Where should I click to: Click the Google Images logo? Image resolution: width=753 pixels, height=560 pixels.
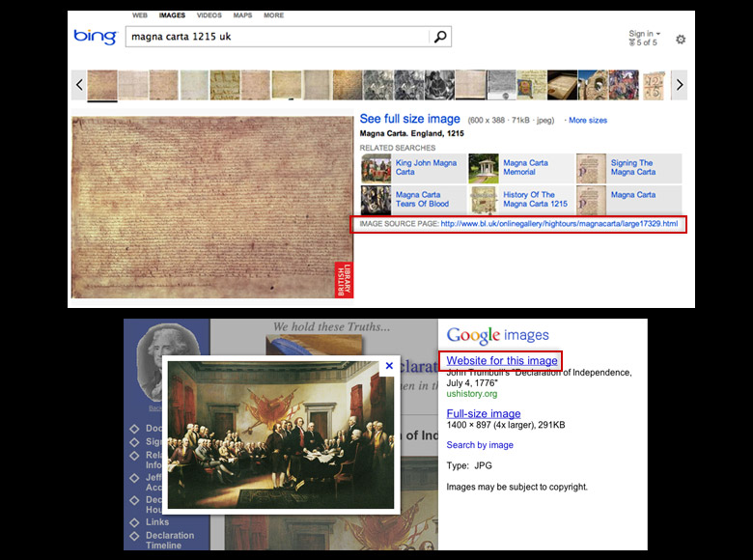(497, 336)
